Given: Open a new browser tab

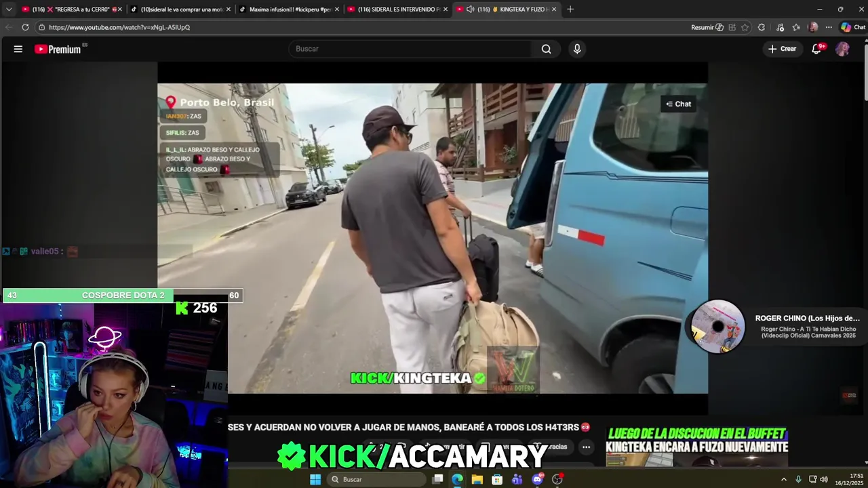Looking at the screenshot, I should [570, 9].
